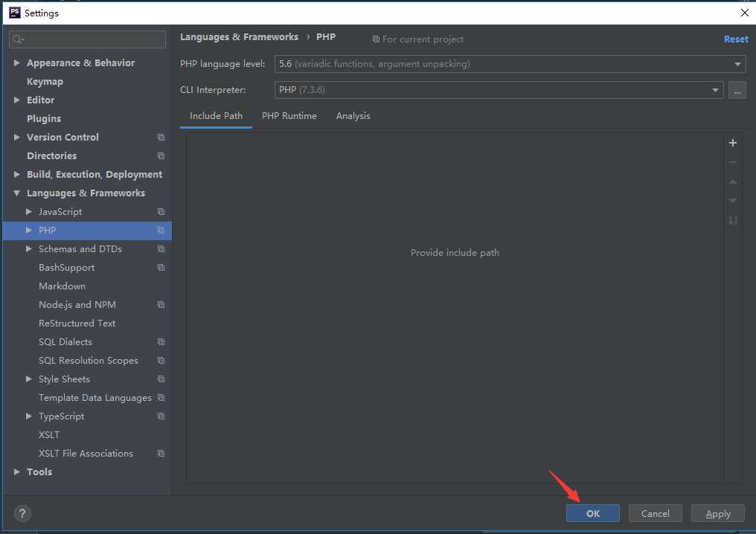Click the move up arrow icon
The height and width of the screenshot is (534, 756).
[732, 181]
